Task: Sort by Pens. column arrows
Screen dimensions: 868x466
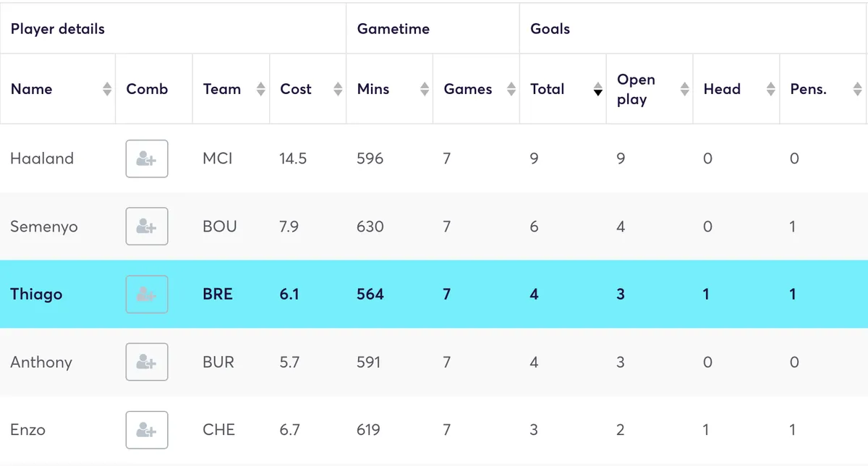Action: point(858,89)
